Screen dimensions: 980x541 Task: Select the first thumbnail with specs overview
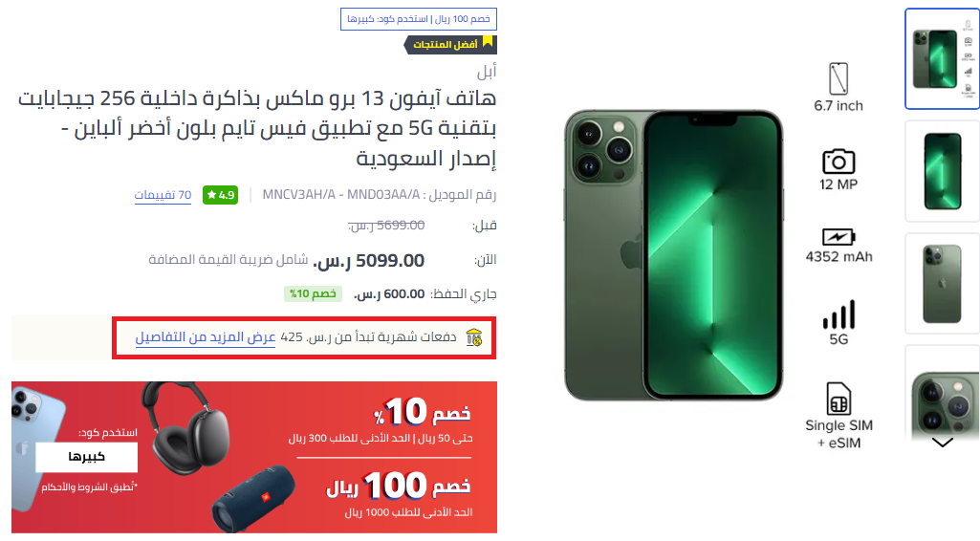pos(943,59)
